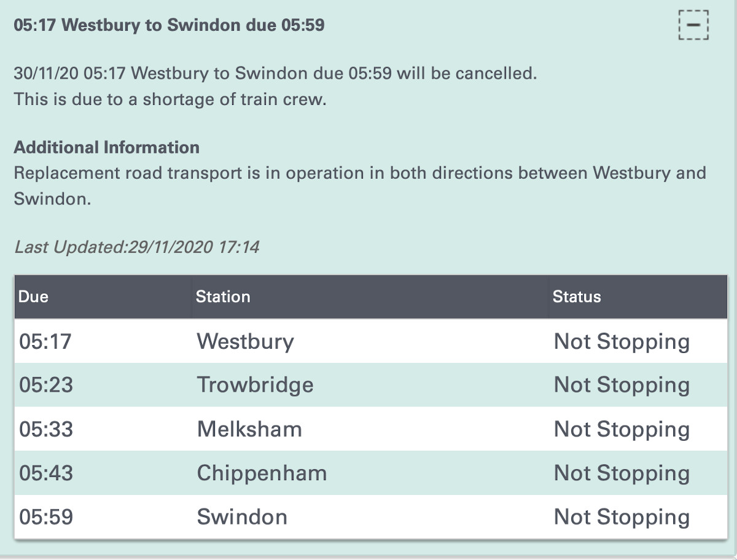Collapse the Westbury to Swindon panel
The image size is (737, 560).
coord(693,25)
